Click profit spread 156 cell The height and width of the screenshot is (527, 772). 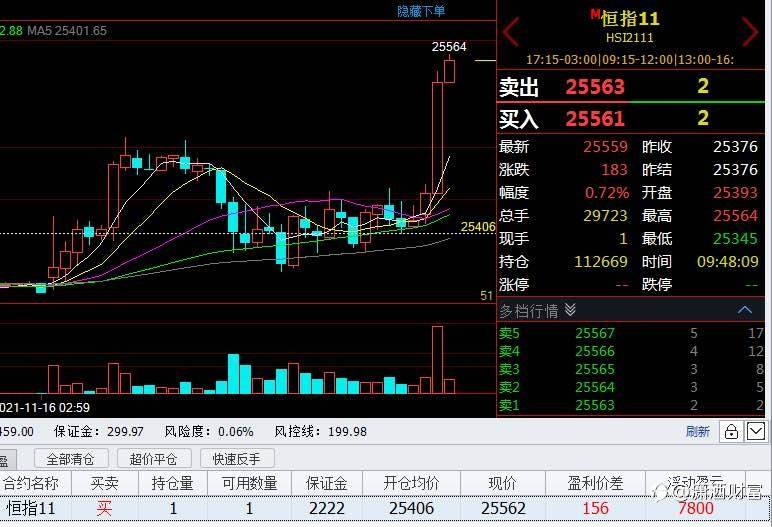(x=595, y=508)
